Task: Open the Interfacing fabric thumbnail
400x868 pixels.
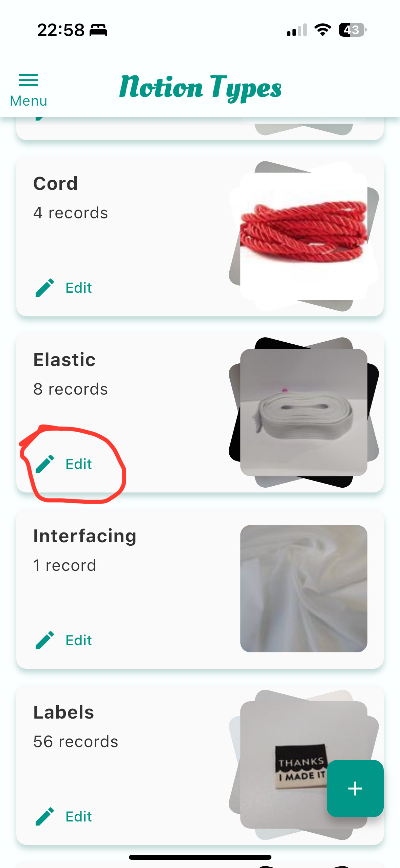Action: pyautogui.click(x=304, y=589)
